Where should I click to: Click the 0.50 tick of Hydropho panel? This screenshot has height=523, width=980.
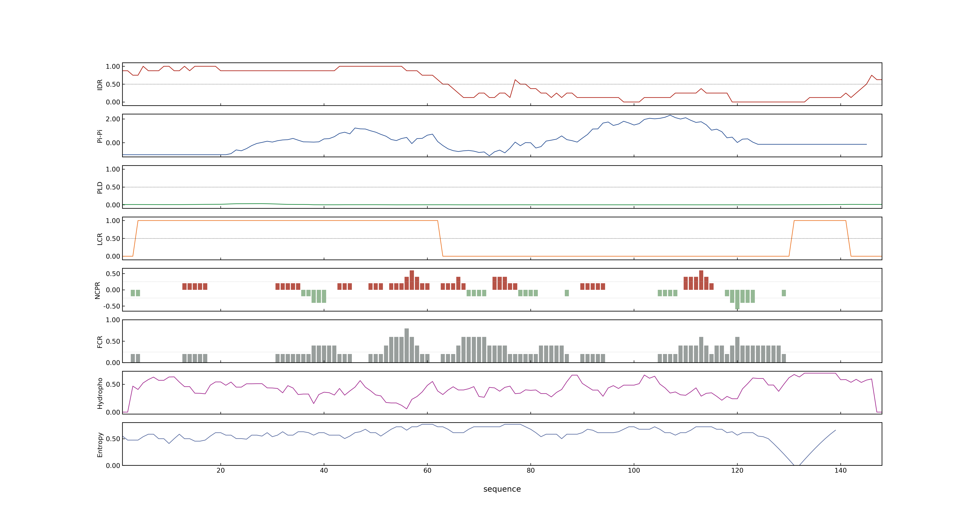(x=113, y=384)
